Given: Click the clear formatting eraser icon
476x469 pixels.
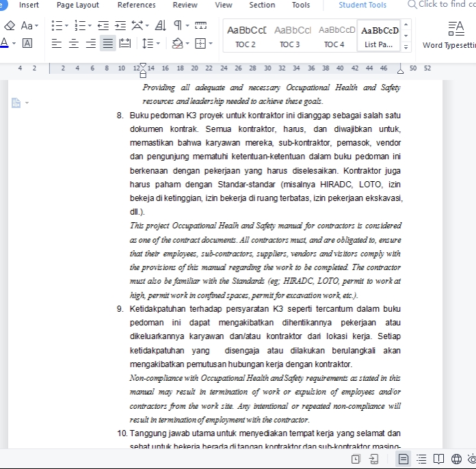Looking at the screenshot, I should pyautogui.click(x=10, y=26).
